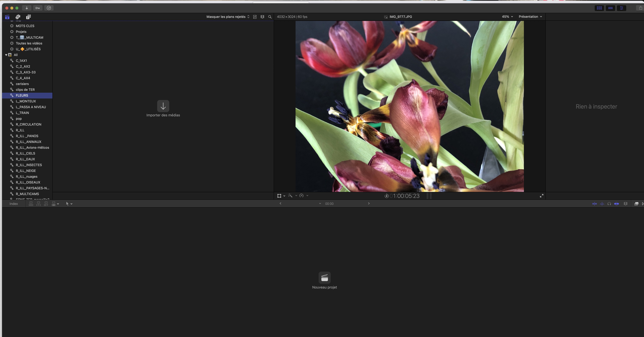Select the R_ILL_OISEAUX keyword collection
The width and height of the screenshot is (644, 337).
point(28,182)
